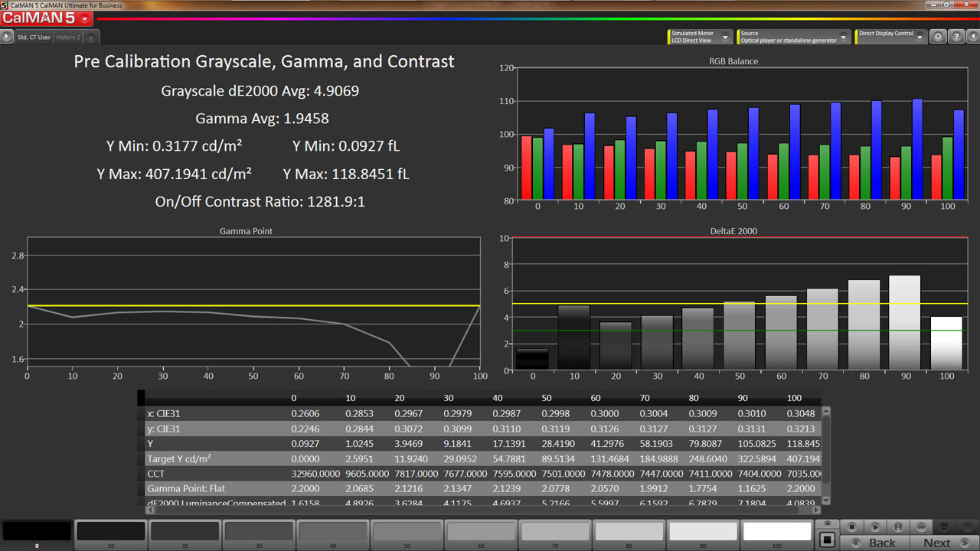Open the CalMAN 5 main menu
Image resolution: width=980 pixels, height=551 pixels.
[47, 18]
